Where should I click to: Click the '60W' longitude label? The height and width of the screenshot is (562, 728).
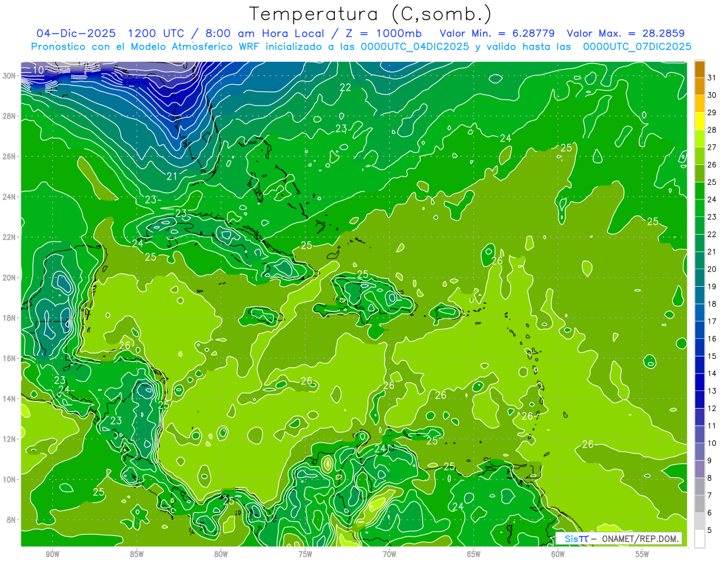click(x=558, y=554)
